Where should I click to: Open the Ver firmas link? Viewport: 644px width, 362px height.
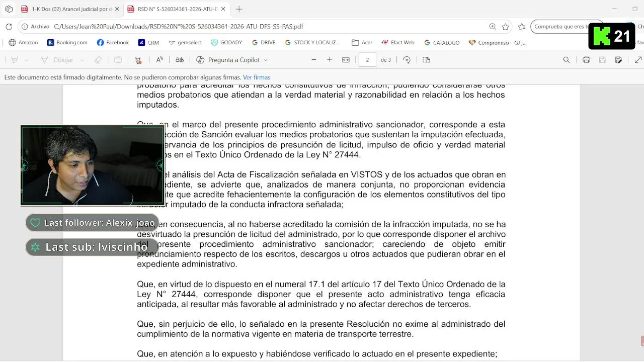pyautogui.click(x=257, y=77)
